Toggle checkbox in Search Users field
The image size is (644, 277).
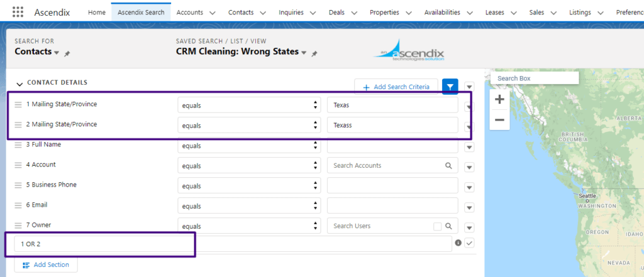pos(437,226)
